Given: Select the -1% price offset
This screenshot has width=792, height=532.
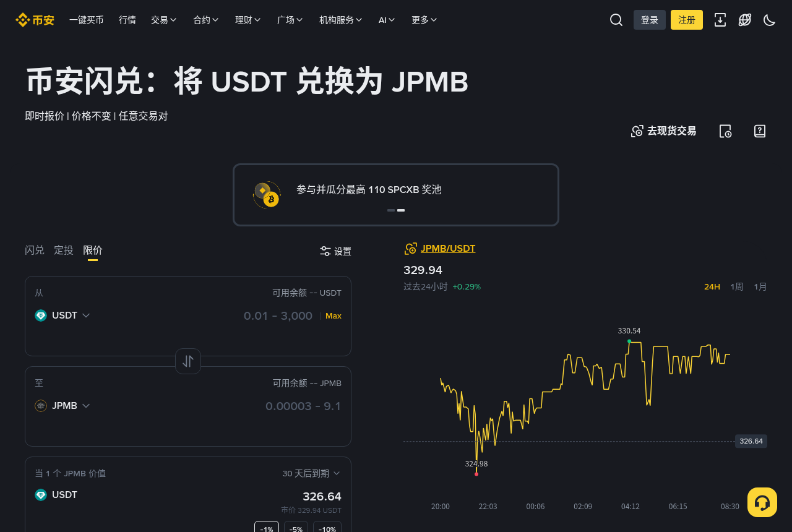Looking at the screenshot, I should click(267, 529).
